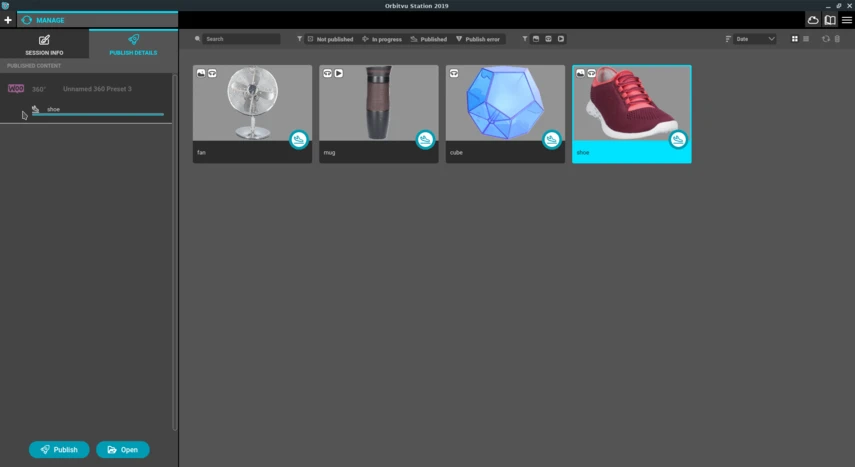Toggle the In progress filter

tap(382, 39)
